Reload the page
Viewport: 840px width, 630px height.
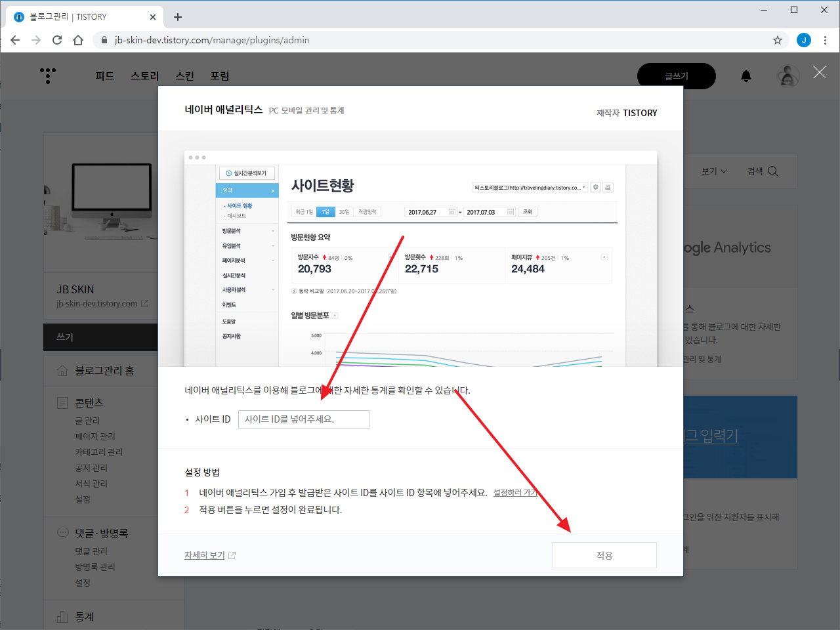coord(57,40)
